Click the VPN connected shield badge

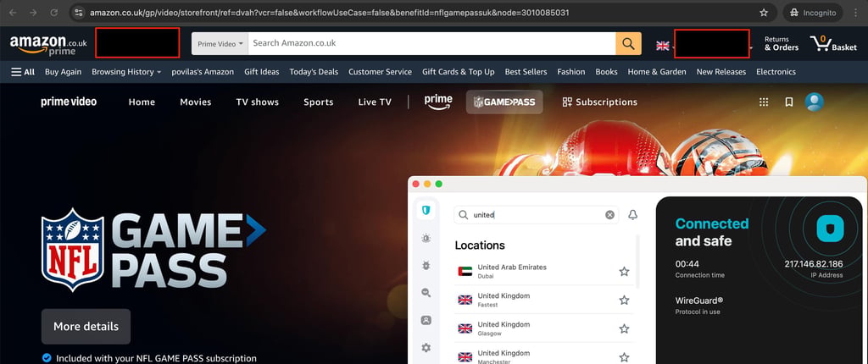830,229
